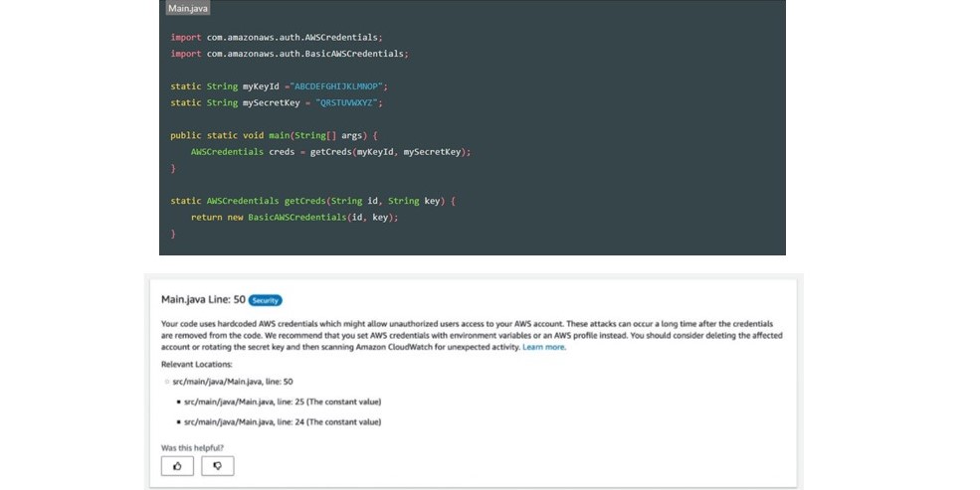The height and width of the screenshot is (490, 980).
Task: Click the thumbs down feedback button
Action: pos(217,465)
